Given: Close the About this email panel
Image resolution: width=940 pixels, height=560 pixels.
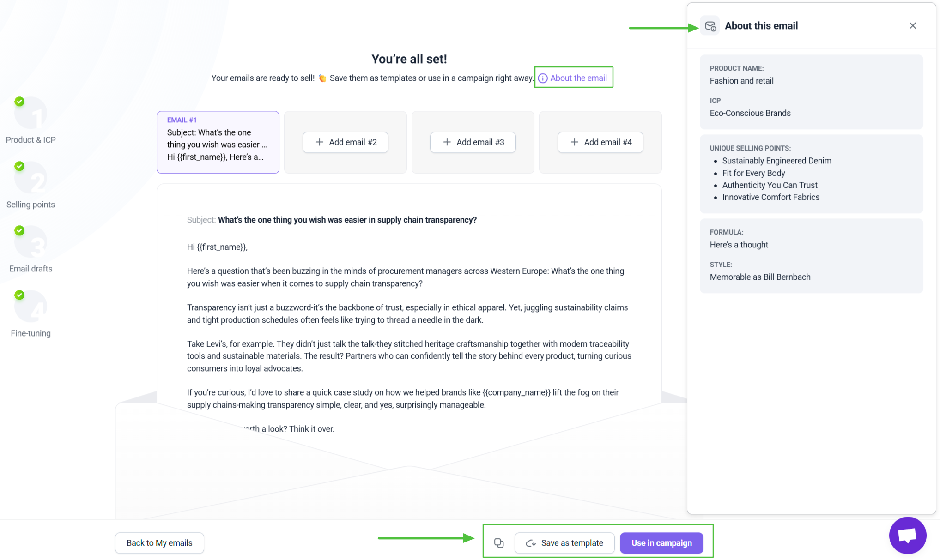Looking at the screenshot, I should (913, 26).
